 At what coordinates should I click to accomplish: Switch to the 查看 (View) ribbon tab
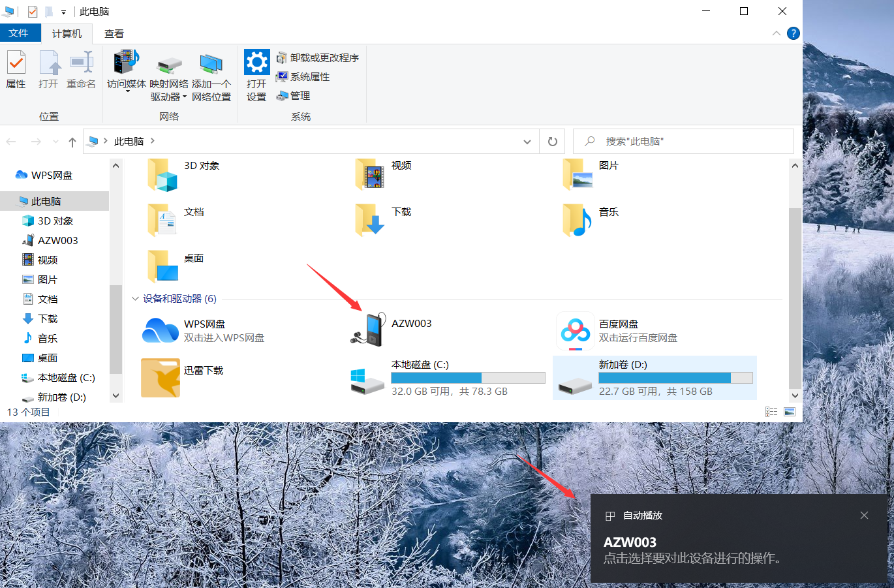(114, 33)
